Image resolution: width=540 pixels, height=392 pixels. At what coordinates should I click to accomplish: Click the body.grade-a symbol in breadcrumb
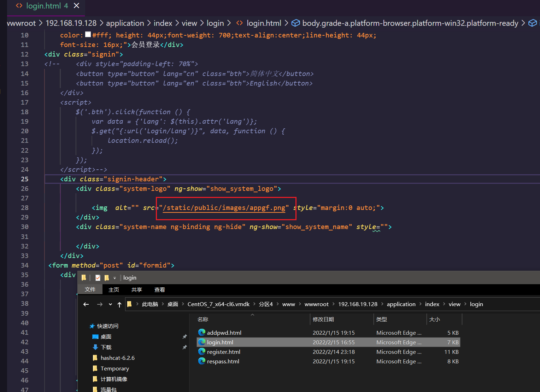(x=410, y=23)
